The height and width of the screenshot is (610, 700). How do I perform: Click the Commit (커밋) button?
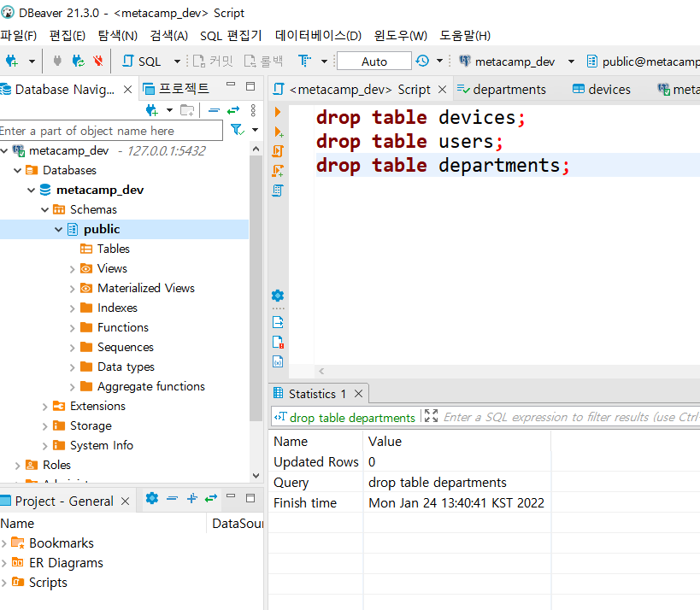point(213,62)
